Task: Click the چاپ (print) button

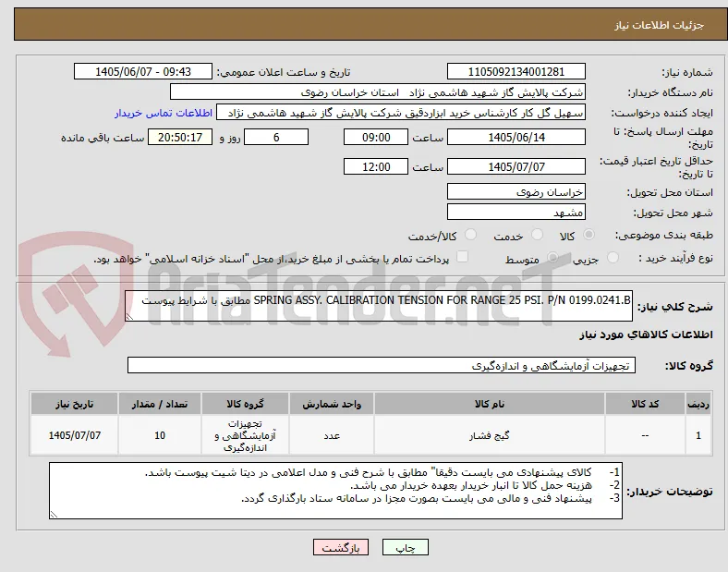Action: 405,547
